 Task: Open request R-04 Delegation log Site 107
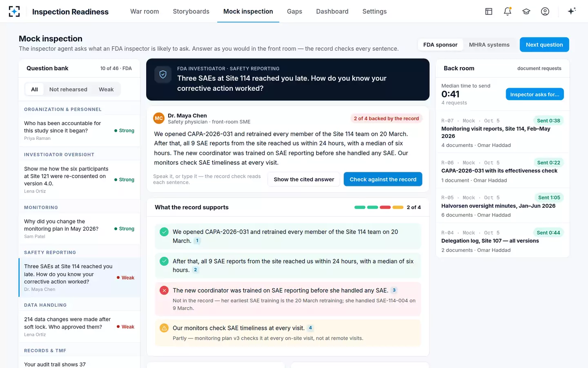[x=503, y=241]
